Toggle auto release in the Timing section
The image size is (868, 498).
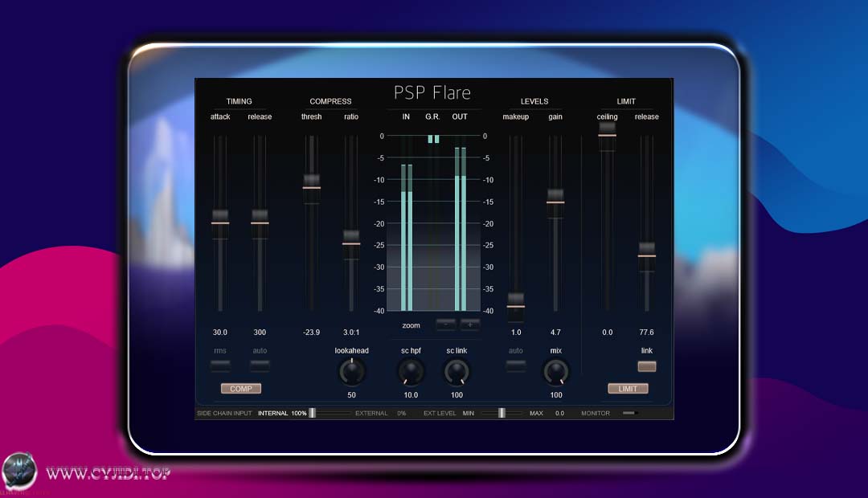pos(259,365)
